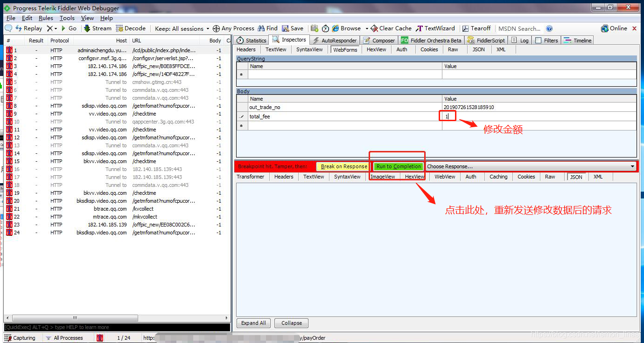The image size is (644, 343).
Task: Toggle Decode in the toolbar
Action: [x=131, y=28]
